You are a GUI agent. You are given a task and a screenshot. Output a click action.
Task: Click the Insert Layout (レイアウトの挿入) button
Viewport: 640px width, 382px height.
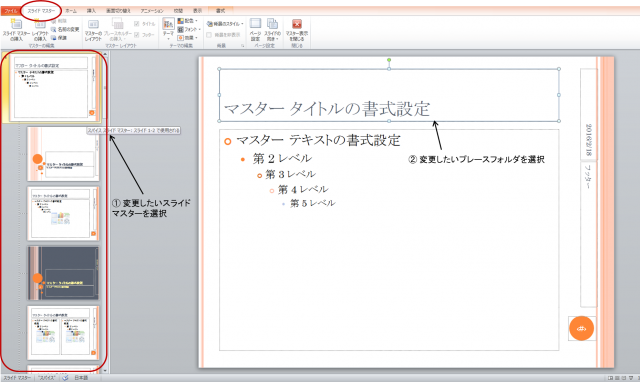pyautogui.click(x=40, y=30)
